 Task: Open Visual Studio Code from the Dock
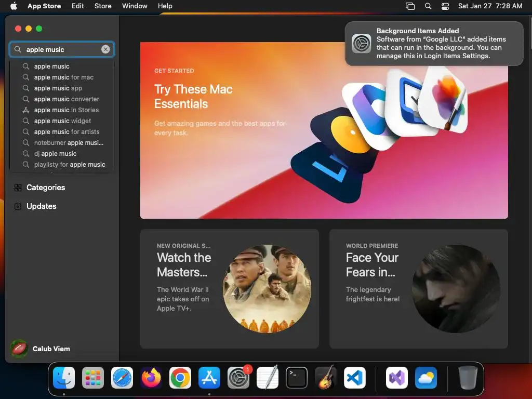coord(354,378)
